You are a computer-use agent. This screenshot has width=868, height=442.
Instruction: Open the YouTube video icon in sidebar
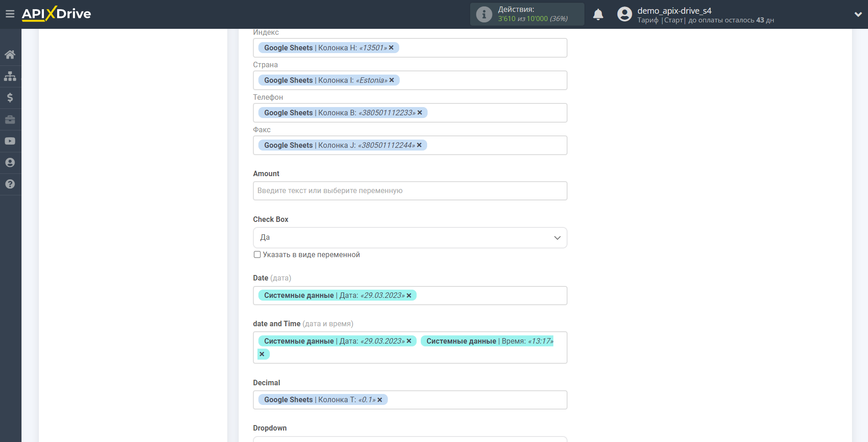10,141
